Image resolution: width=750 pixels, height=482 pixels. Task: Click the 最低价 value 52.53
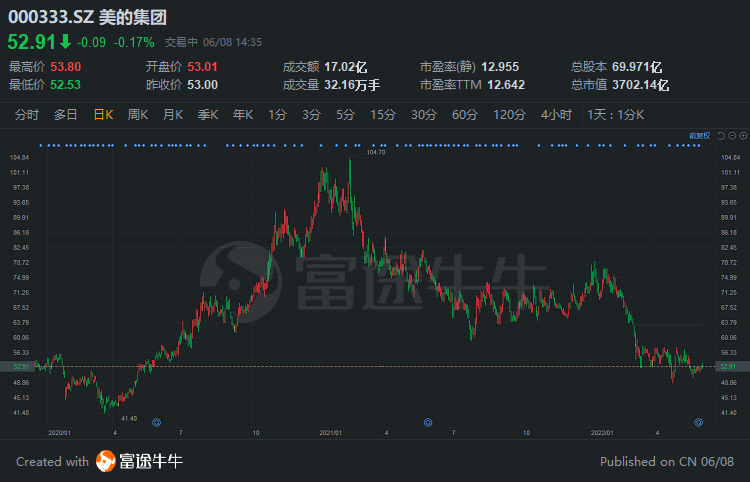click(66, 85)
